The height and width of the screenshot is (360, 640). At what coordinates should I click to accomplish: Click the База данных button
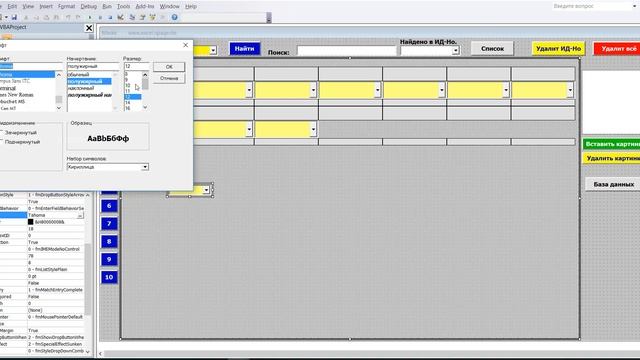[x=613, y=184]
